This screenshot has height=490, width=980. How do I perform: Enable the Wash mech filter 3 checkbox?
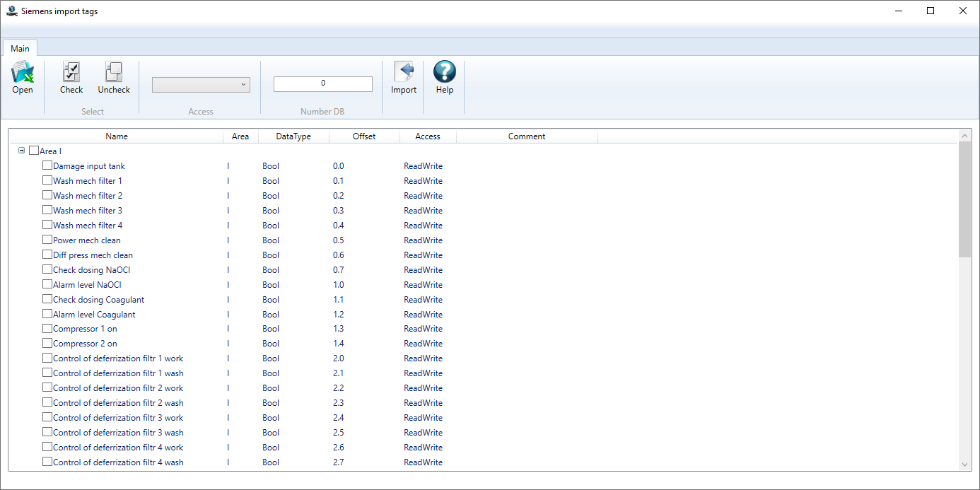[47, 210]
